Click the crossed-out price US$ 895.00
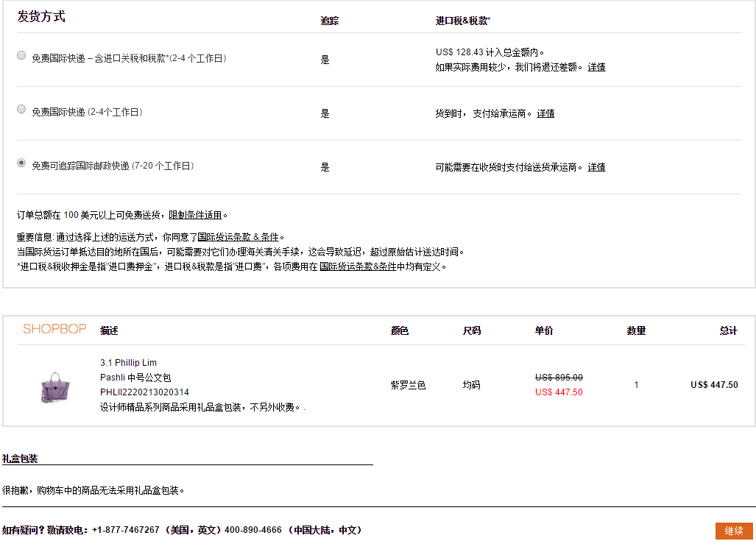 tap(559, 378)
